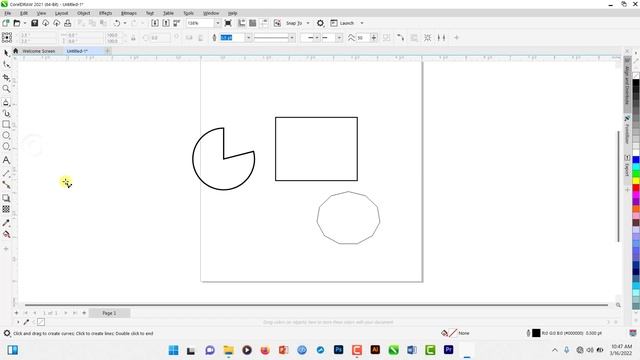
Task: Click the Export icon
Action: coord(166,23)
